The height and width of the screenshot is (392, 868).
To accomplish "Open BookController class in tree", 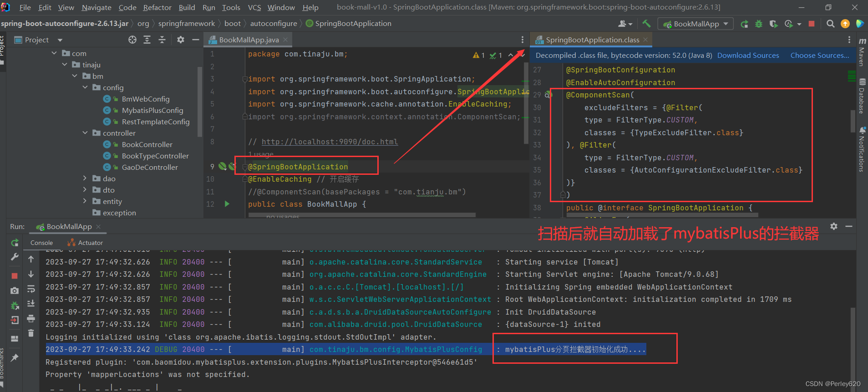I will pos(147,144).
